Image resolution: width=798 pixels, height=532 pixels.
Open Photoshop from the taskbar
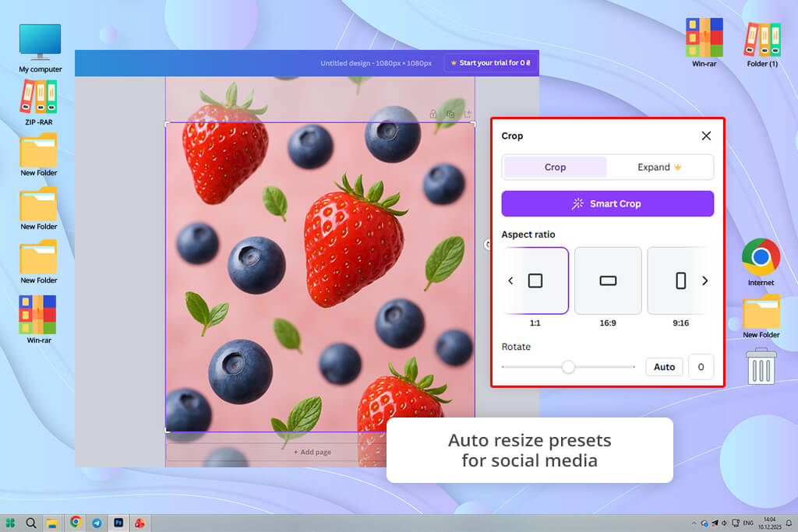118,523
